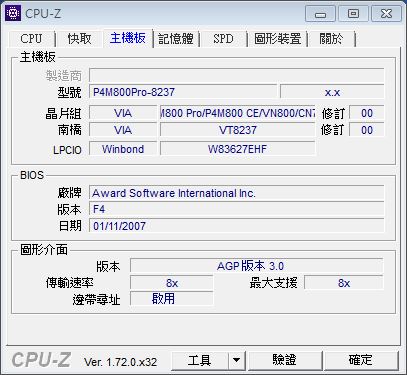Open the SPD tab

pos(223,39)
